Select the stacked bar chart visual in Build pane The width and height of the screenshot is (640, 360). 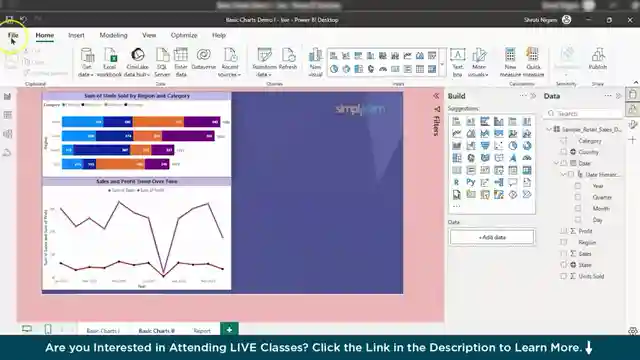pyautogui.click(x=456, y=121)
